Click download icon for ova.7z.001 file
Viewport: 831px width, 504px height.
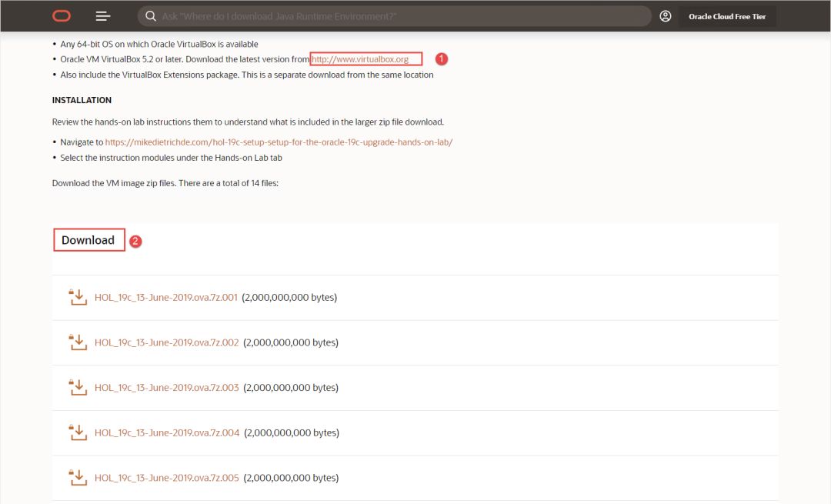point(78,297)
